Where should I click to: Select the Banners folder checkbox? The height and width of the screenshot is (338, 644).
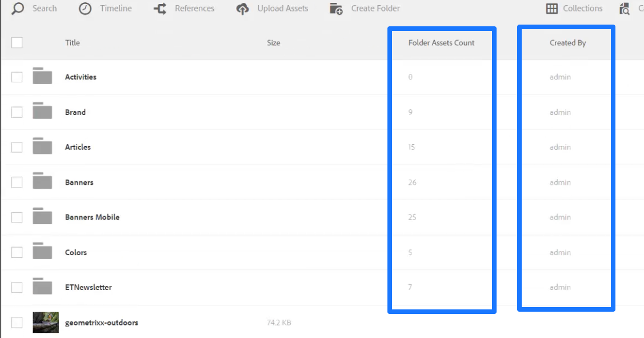(17, 182)
